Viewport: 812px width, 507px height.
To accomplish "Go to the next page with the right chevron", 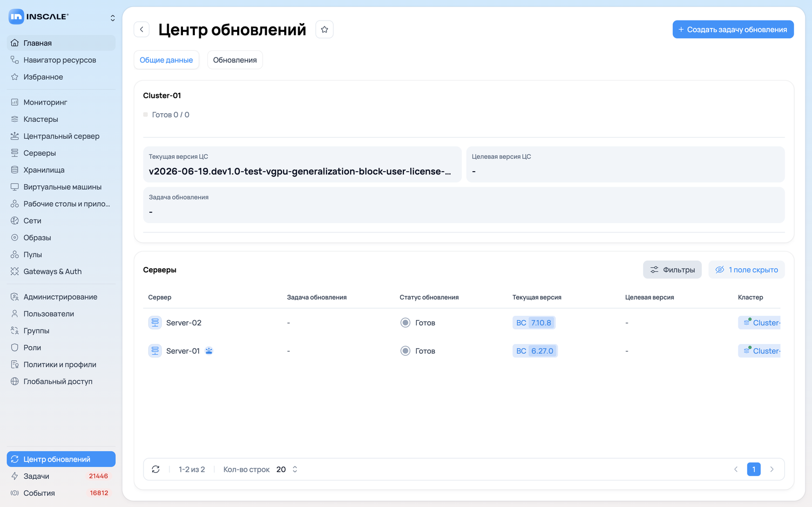I will tap(772, 470).
